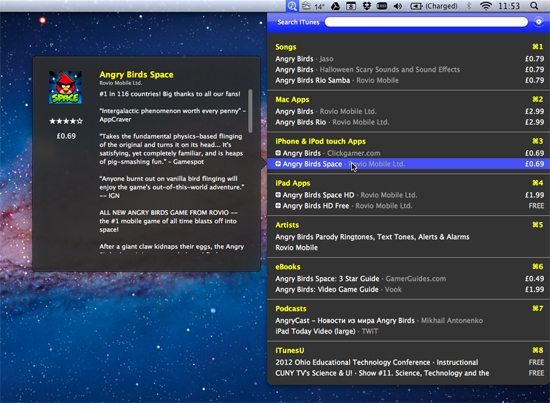550x403 pixels.
Task: Click the ⌘8 shortcut label for iTunesU
Action: coord(537,350)
